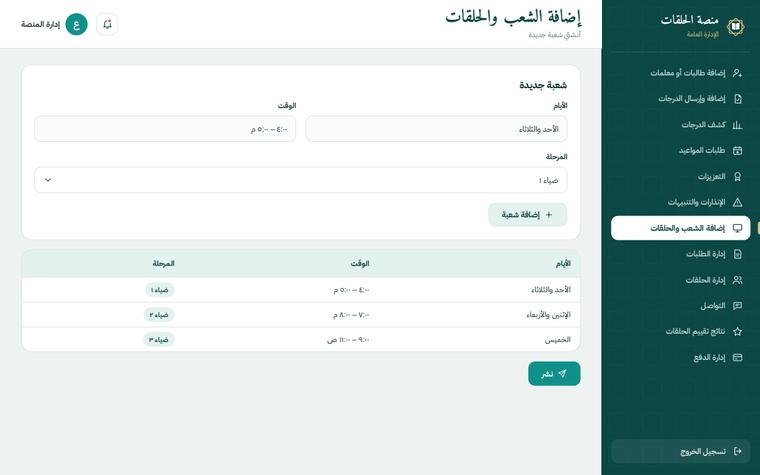This screenshot has width=760, height=475.
Task: Click the add students or teachers person icon
Action: click(737, 73)
